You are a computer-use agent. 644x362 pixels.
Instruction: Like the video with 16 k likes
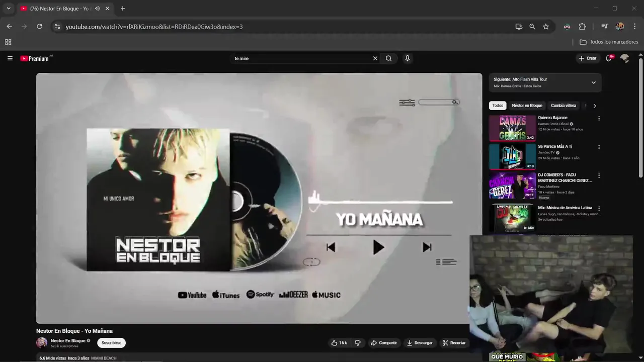pyautogui.click(x=339, y=343)
